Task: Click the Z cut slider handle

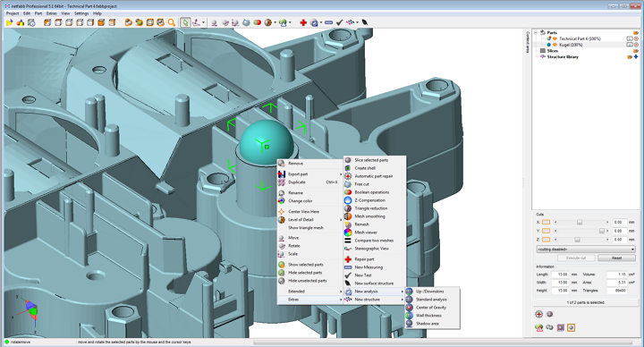Action: (x=577, y=240)
